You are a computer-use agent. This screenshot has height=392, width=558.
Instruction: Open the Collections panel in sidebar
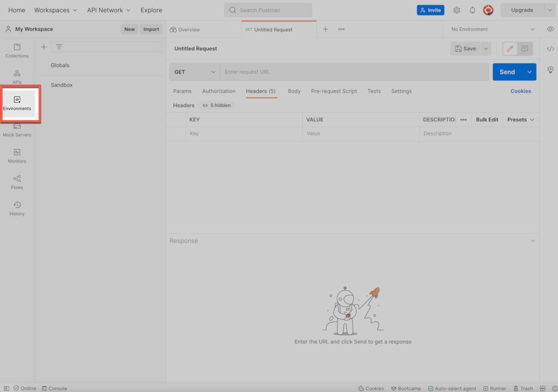point(17,50)
